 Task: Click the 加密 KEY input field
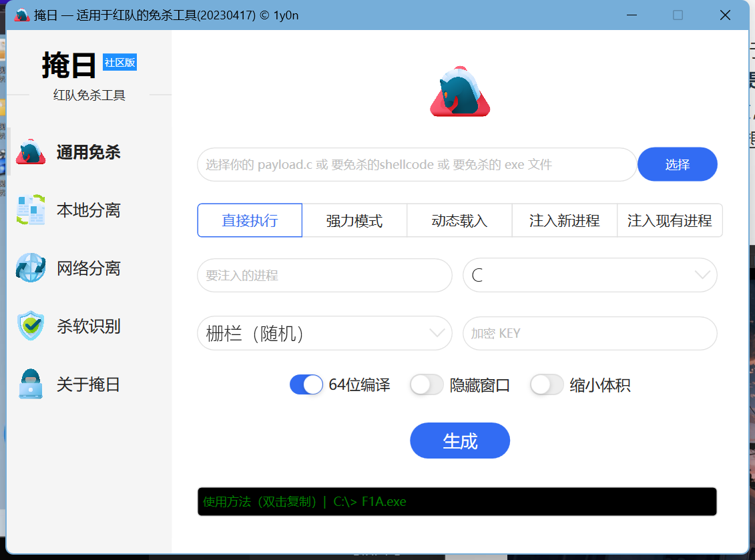coord(590,333)
